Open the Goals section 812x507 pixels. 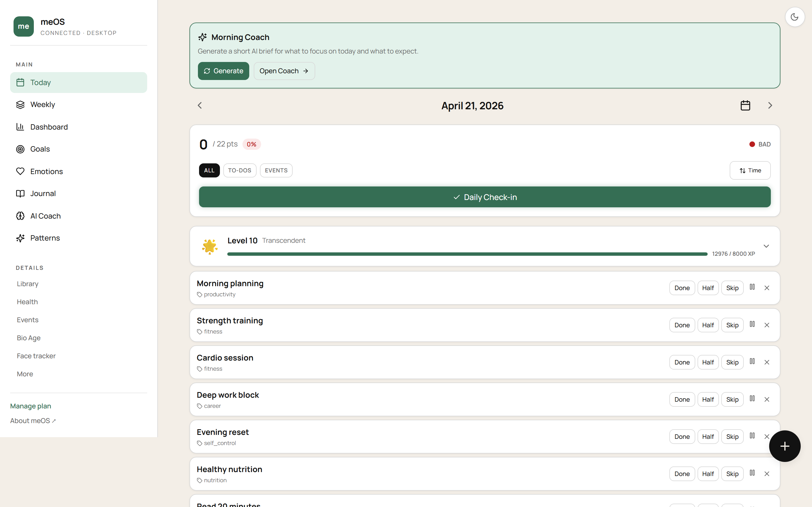40,149
